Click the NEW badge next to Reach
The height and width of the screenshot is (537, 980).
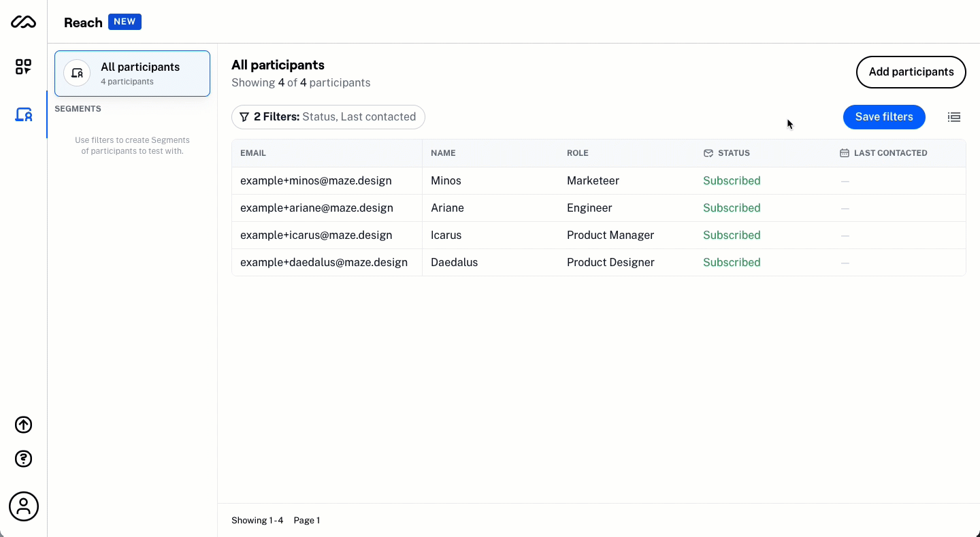tap(125, 22)
